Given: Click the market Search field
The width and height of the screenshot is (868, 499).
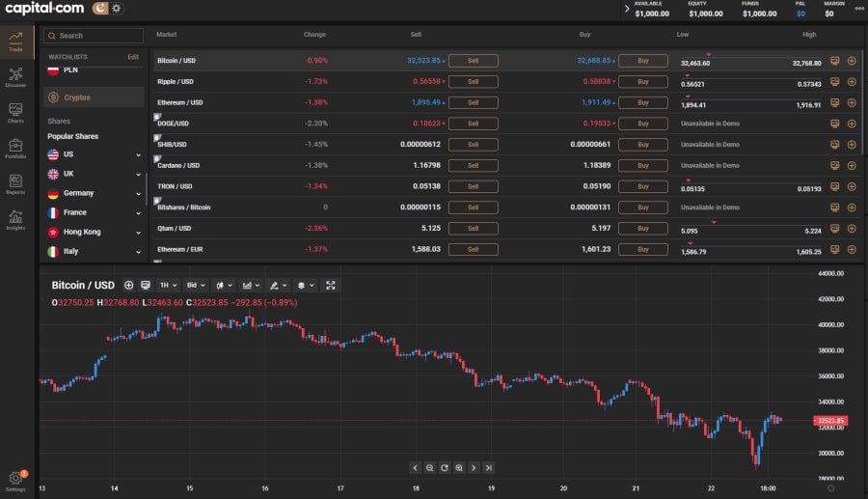Looking at the screenshot, I should pos(94,36).
